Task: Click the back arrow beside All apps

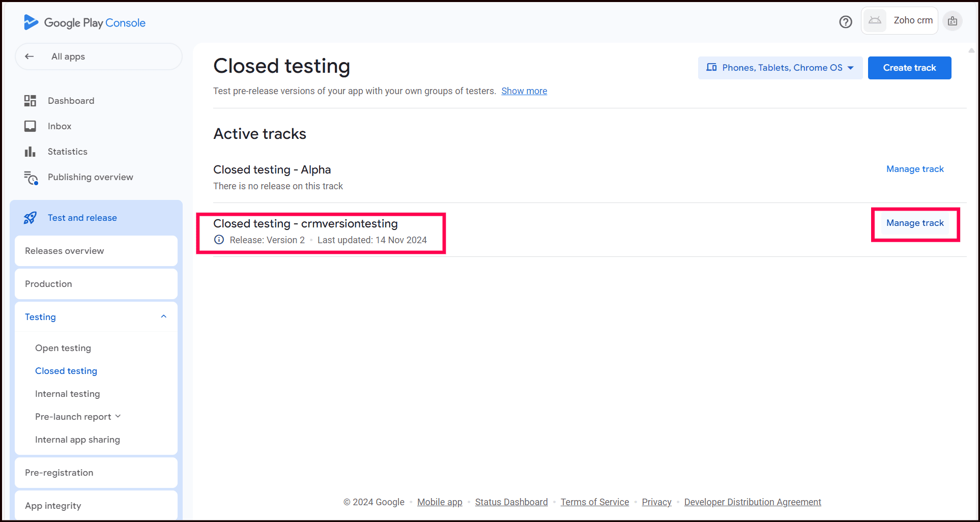Action: [30, 56]
